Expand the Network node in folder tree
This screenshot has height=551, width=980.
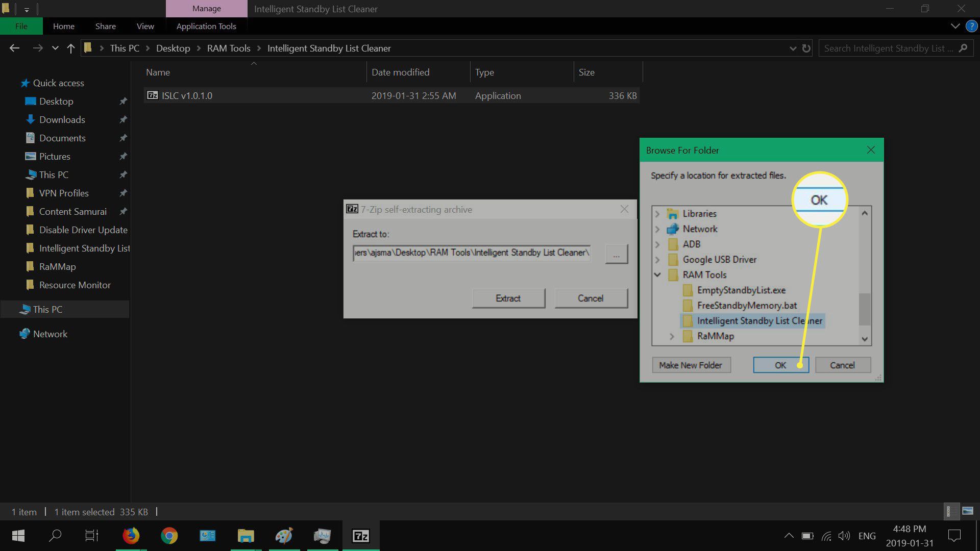click(657, 229)
